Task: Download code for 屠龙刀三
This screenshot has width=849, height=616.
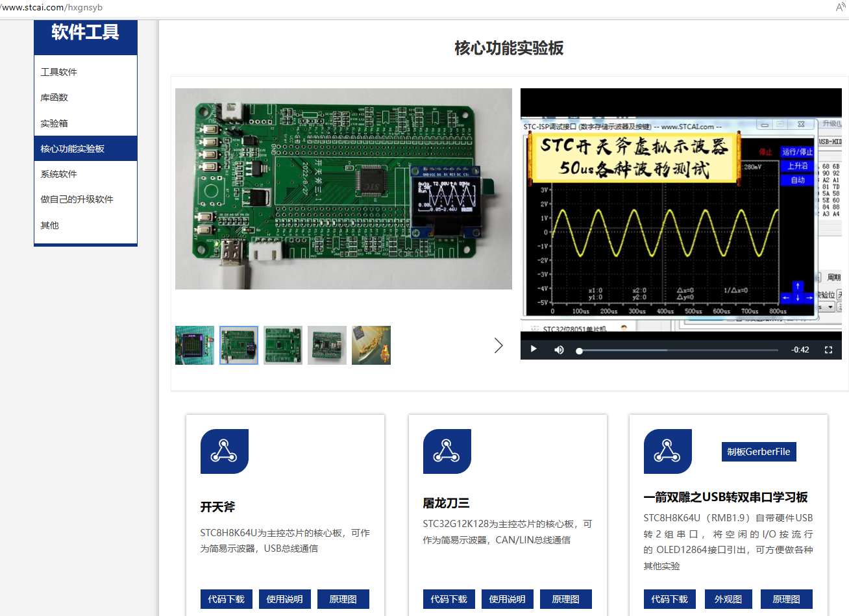Action: 449,599
